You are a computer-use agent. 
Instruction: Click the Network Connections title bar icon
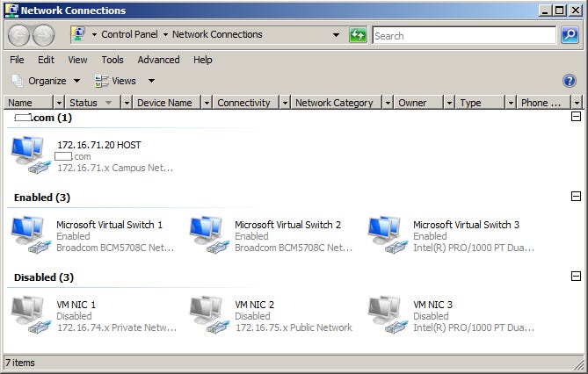click(x=11, y=11)
